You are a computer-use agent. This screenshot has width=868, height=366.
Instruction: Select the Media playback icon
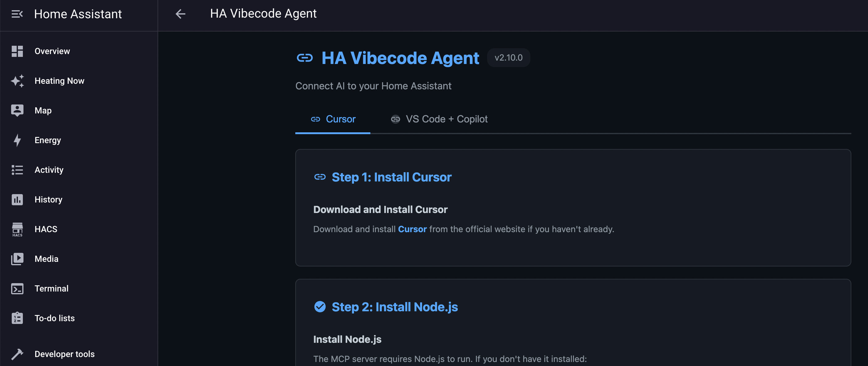click(x=17, y=259)
